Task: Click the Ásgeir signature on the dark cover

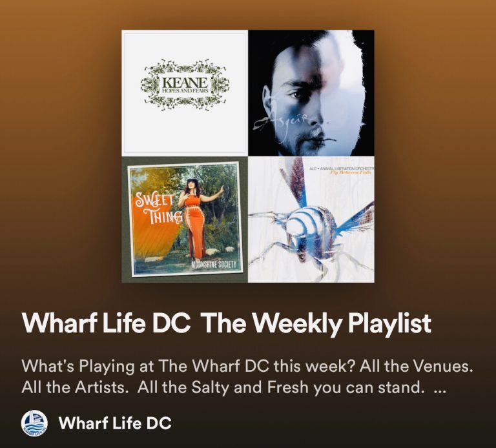Action: pos(286,123)
